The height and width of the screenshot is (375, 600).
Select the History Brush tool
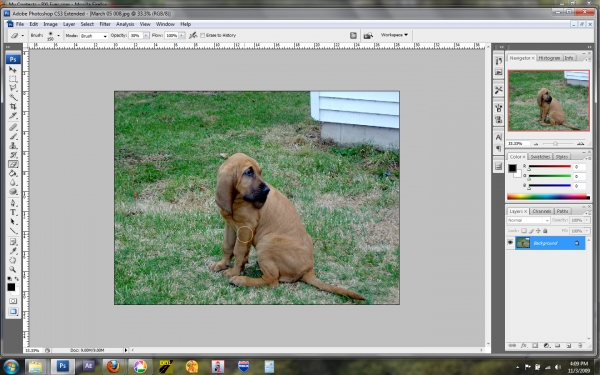13,155
